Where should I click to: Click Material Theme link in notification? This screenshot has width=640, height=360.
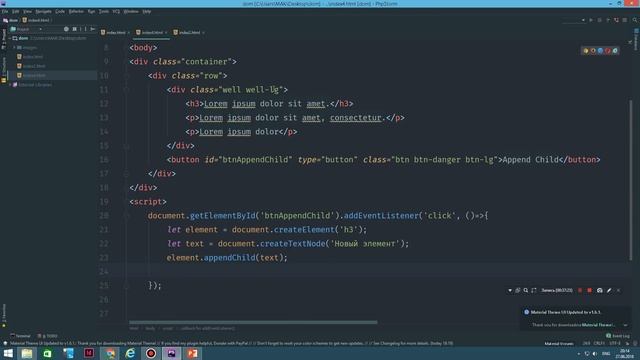pyautogui.click(x=598, y=325)
